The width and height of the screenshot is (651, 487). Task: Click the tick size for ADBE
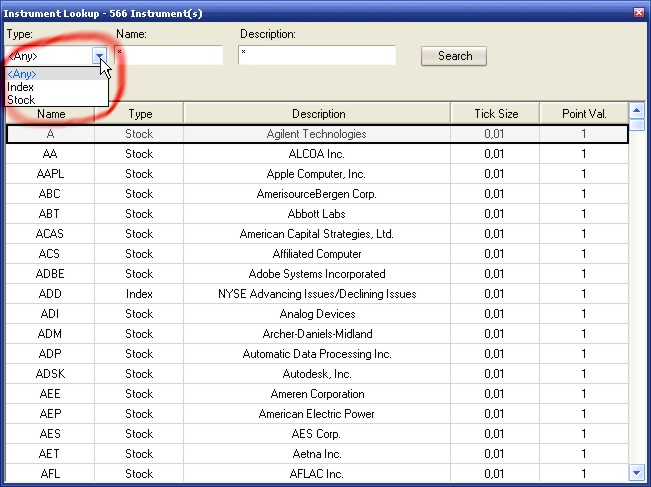pos(495,274)
